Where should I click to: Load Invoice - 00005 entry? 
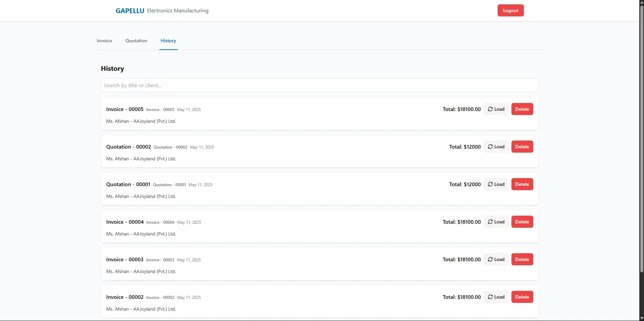pos(496,109)
